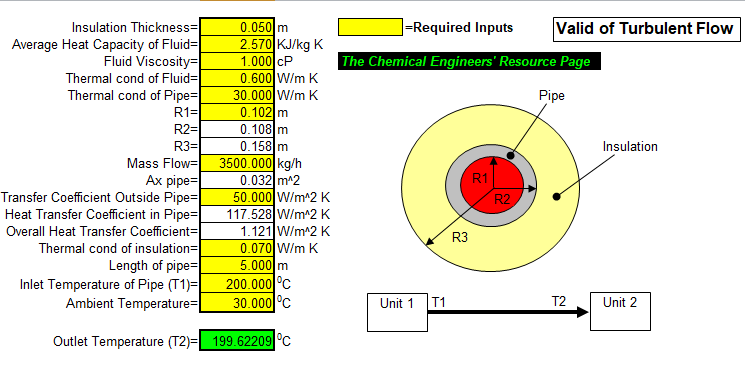
Task: Click the green Outlet Temperature result 199.62209
Action: pyautogui.click(x=237, y=340)
